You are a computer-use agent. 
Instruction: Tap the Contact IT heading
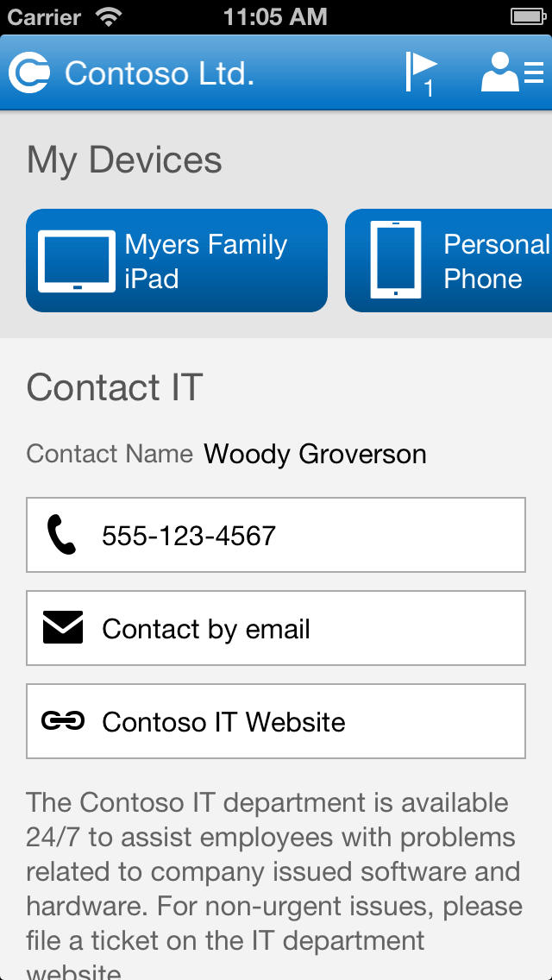115,388
